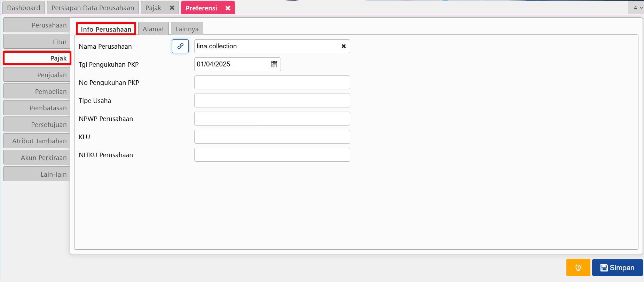Click the link icon beside Nama Perusahaan
The height and width of the screenshot is (282, 644).
(180, 46)
